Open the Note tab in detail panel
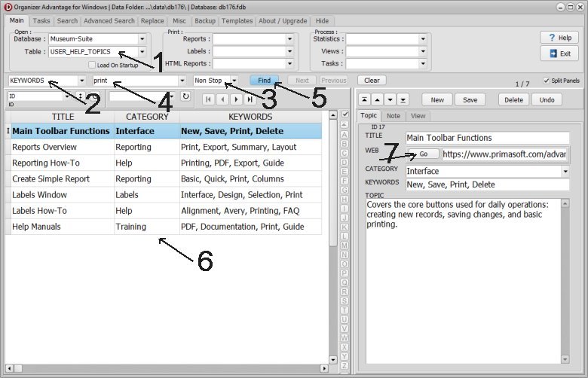 pos(394,116)
